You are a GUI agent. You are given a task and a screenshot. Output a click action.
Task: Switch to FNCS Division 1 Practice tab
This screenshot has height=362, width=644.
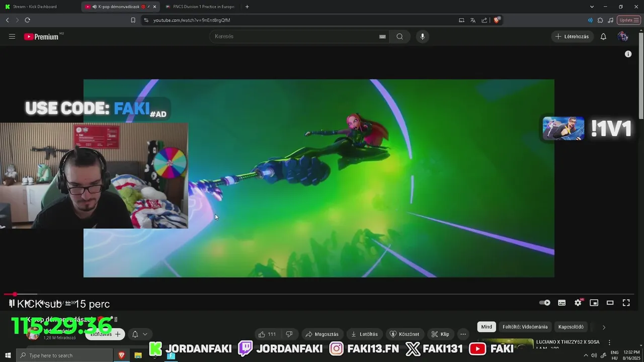(200, 7)
